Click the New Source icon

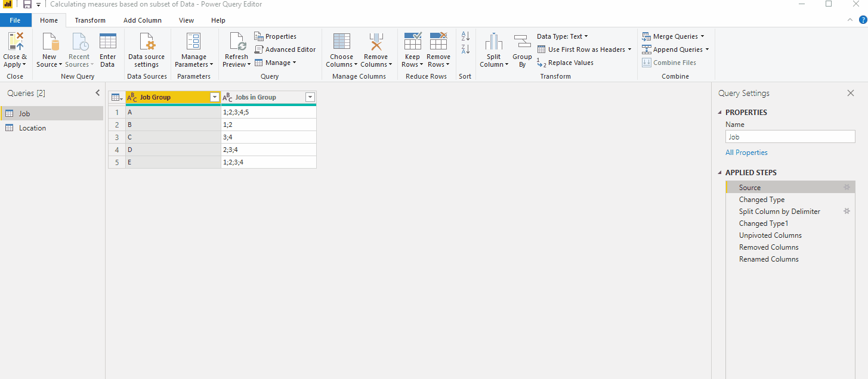50,42
